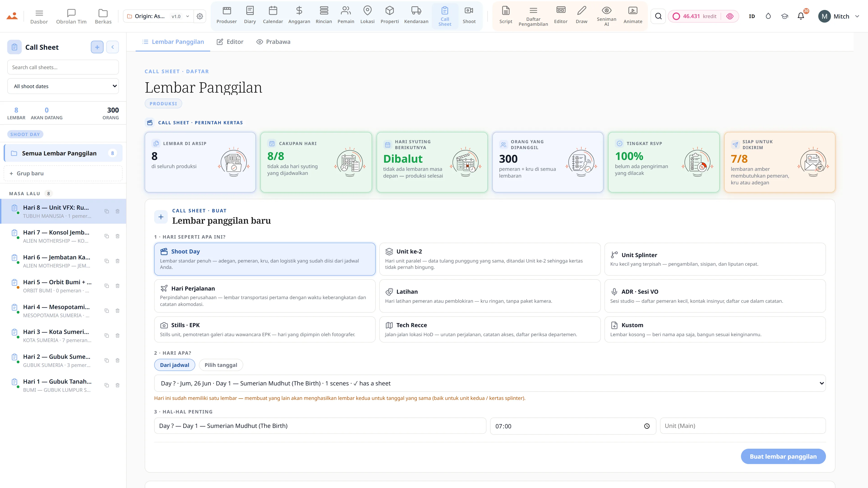This screenshot has height=488, width=868.
Task: Delete the Hari 1 call sheet
Action: coord(118,385)
